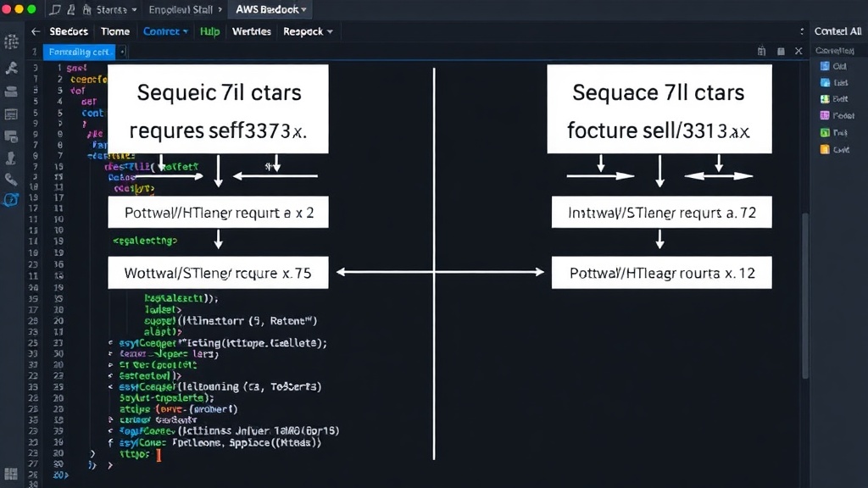Select the orange Cwlt item

(x=835, y=149)
